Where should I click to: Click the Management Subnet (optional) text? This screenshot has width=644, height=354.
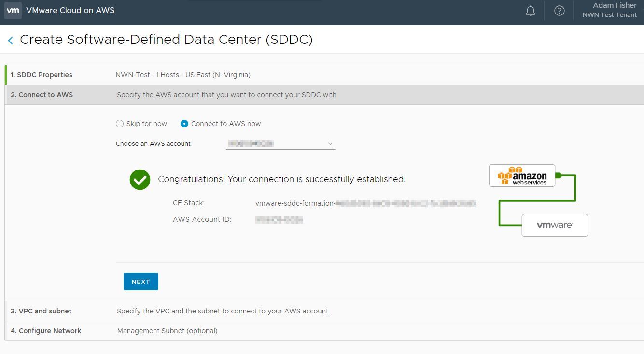(167, 331)
